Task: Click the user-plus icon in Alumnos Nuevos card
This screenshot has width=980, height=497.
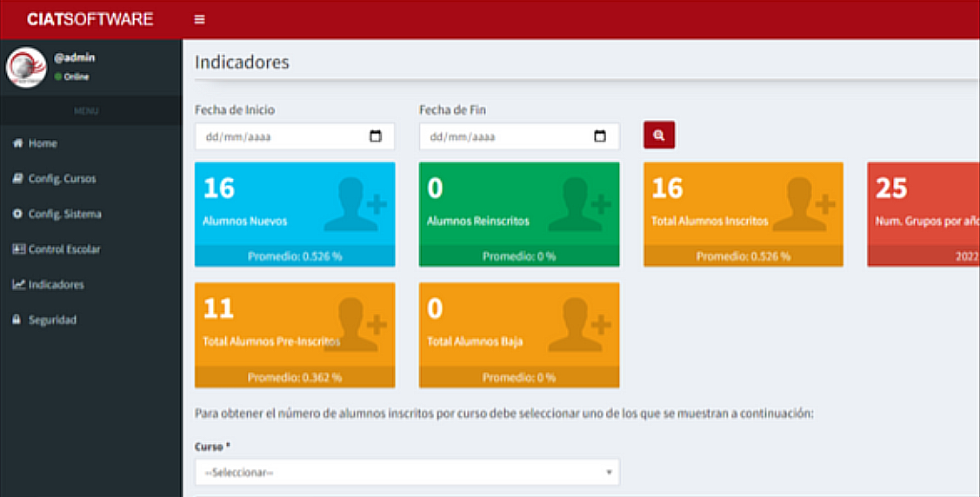Action: [355, 205]
